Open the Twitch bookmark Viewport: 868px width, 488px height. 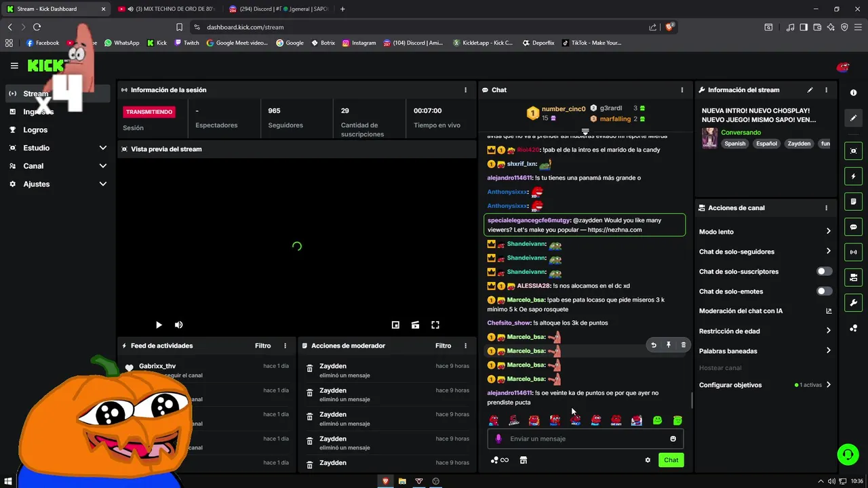186,43
